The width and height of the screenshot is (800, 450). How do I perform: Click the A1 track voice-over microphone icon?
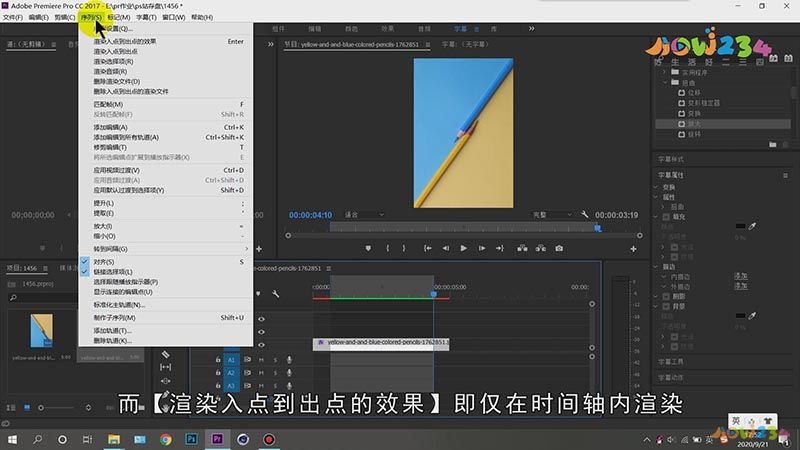pos(289,360)
